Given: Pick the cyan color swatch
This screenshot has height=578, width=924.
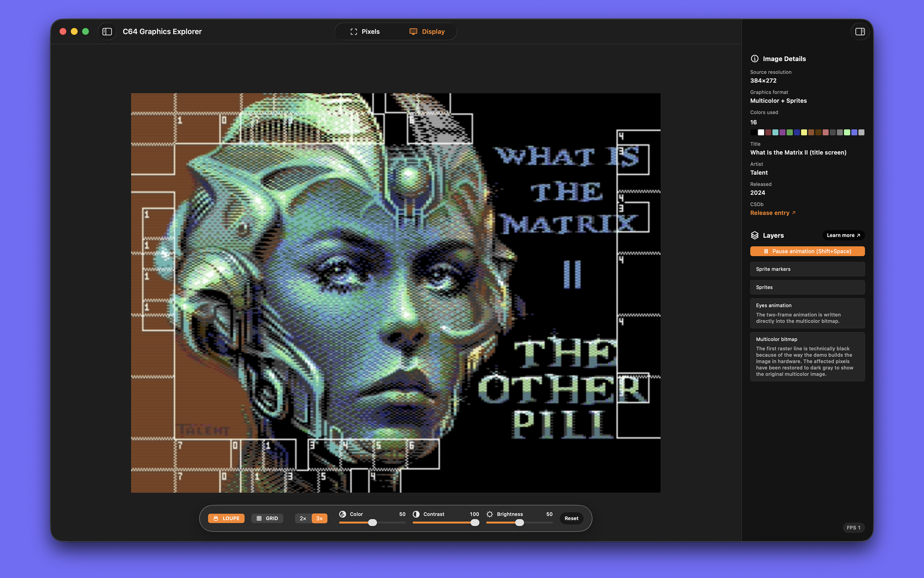Looking at the screenshot, I should point(775,133).
